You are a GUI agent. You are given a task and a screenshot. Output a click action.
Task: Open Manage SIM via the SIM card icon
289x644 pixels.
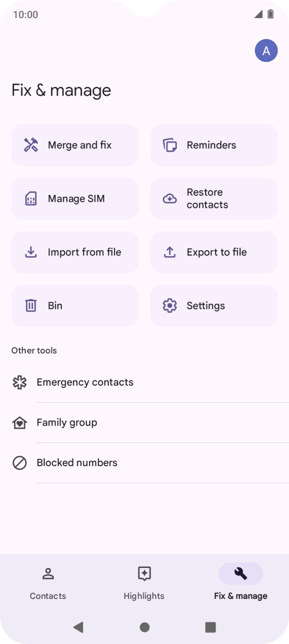[31, 198]
